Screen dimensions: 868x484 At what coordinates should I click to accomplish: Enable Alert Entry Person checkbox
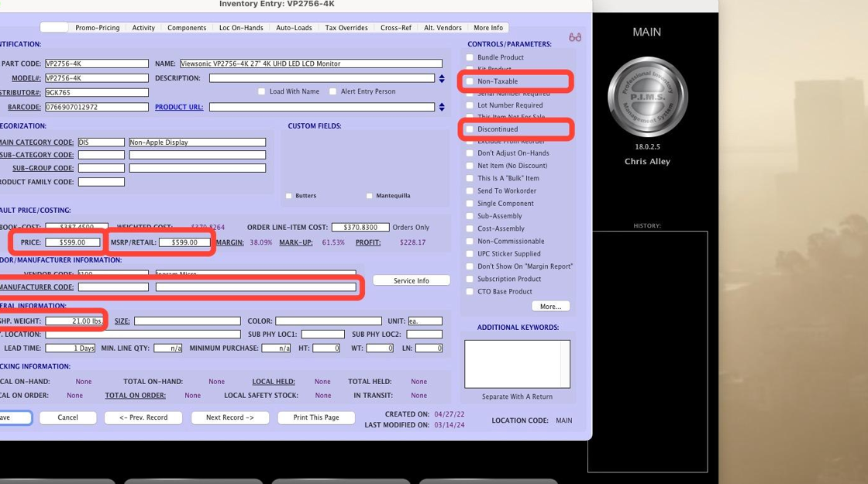click(333, 92)
